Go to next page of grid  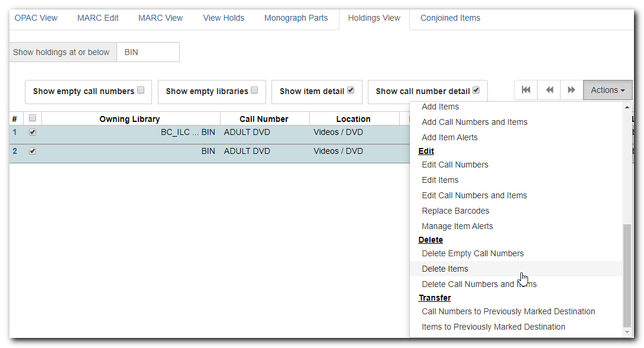point(571,90)
